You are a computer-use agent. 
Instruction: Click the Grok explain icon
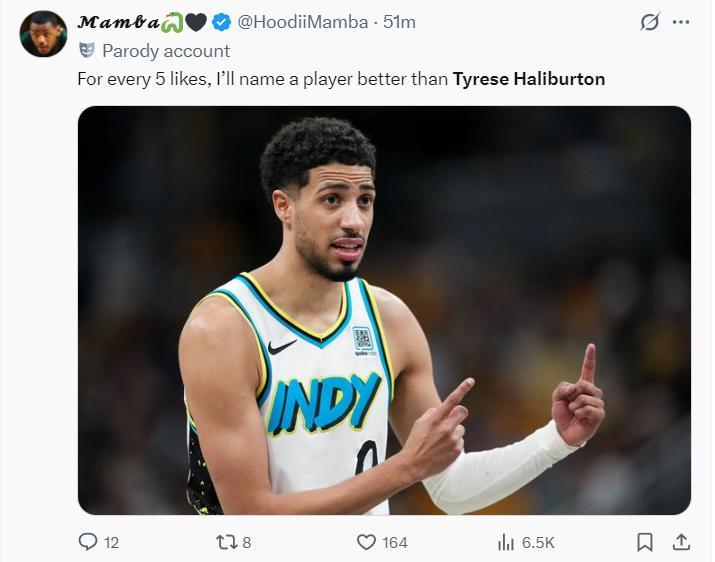(650, 22)
